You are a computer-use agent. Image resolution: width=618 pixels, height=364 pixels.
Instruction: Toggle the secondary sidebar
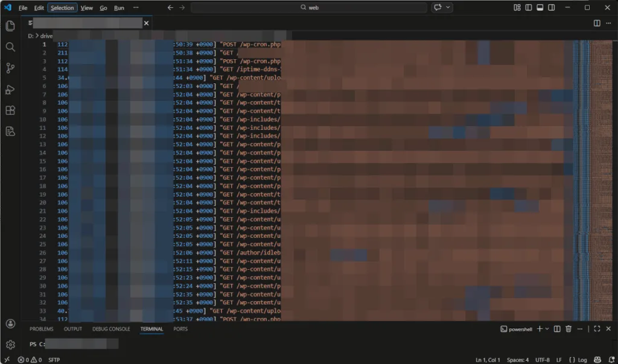click(551, 7)
